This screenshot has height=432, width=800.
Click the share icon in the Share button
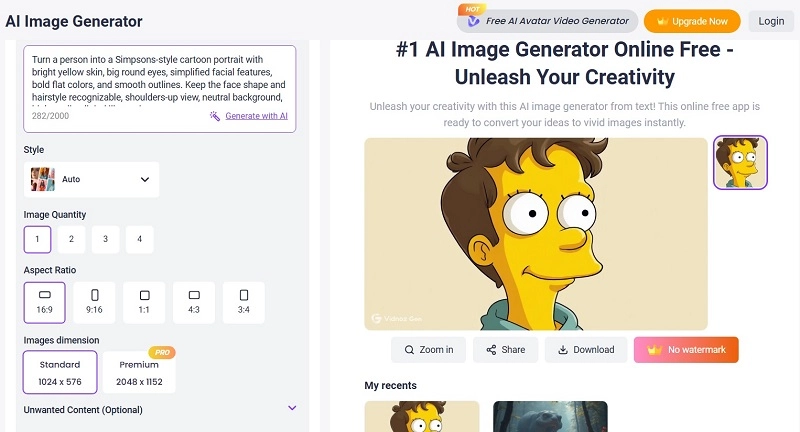coord(491,350)
